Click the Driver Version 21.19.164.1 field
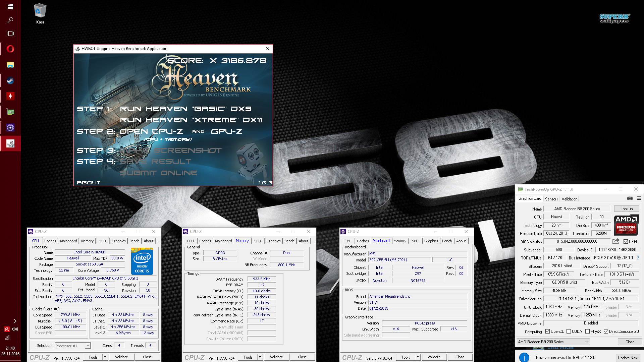The width and height of the screenshot is (644, 362). (x=591, y=299)
